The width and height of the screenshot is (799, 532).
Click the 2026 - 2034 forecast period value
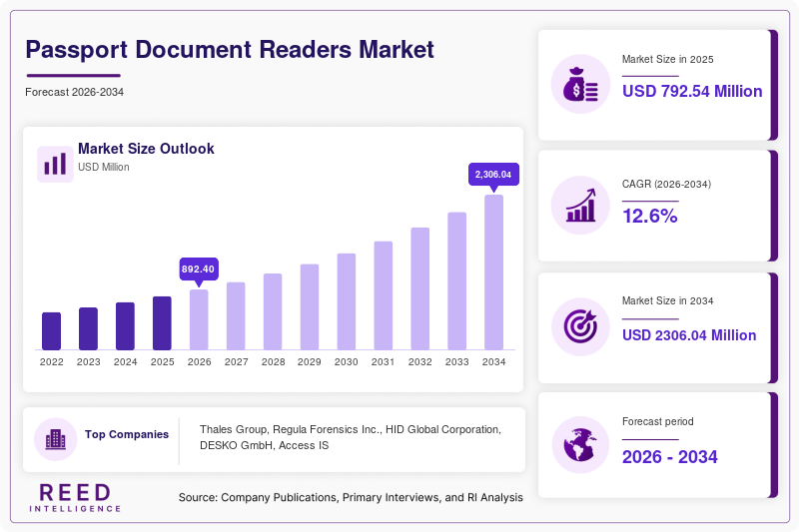tap(669, 457)
